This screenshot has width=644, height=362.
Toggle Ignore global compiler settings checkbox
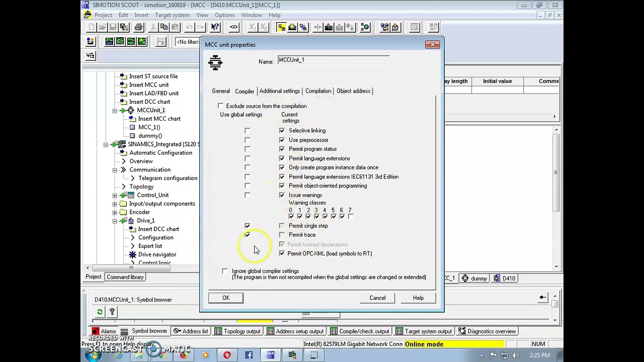click(x=225, y=271)
